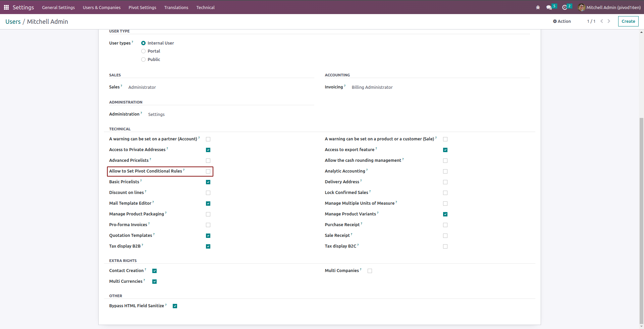This screenshot has width=644, height=329.
Task: Open the conversations message icon
Action: (x=549, y=7)
